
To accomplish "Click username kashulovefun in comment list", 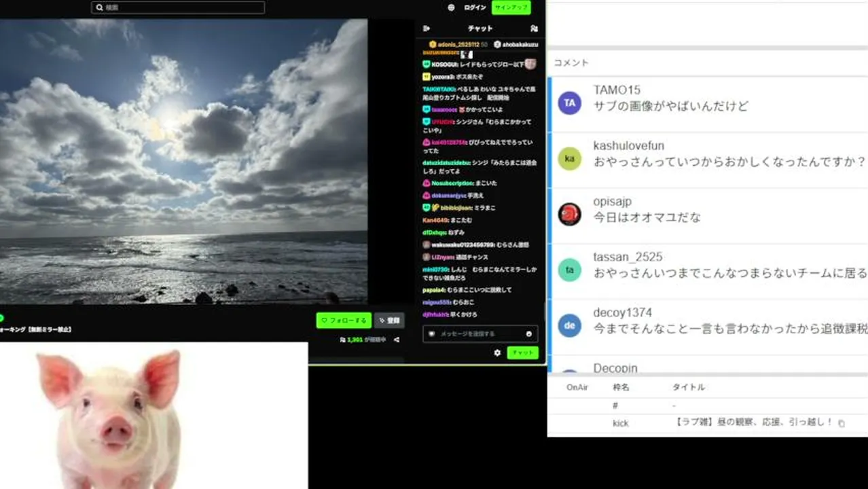I will (x=629, y=145).
